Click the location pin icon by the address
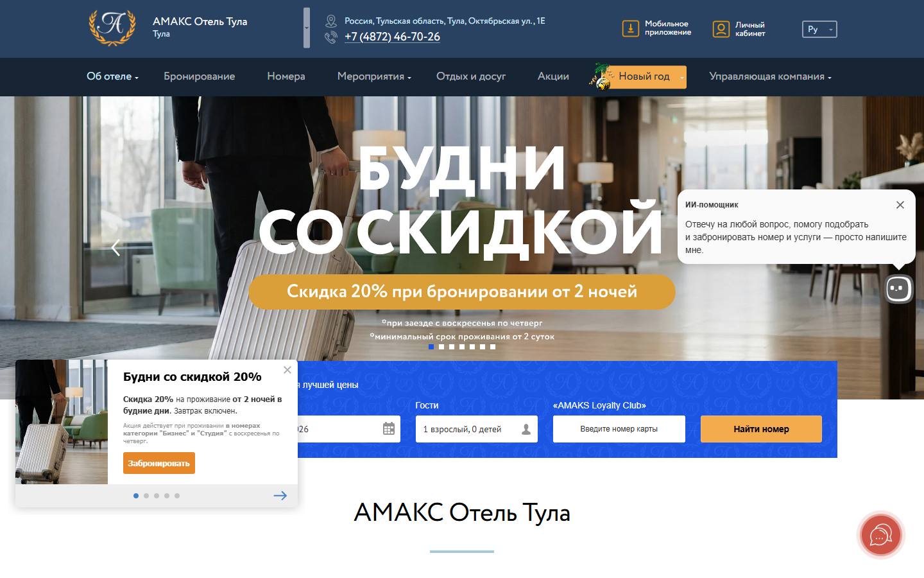The width and height of the screenshot is (924, 578). point(331,21)
